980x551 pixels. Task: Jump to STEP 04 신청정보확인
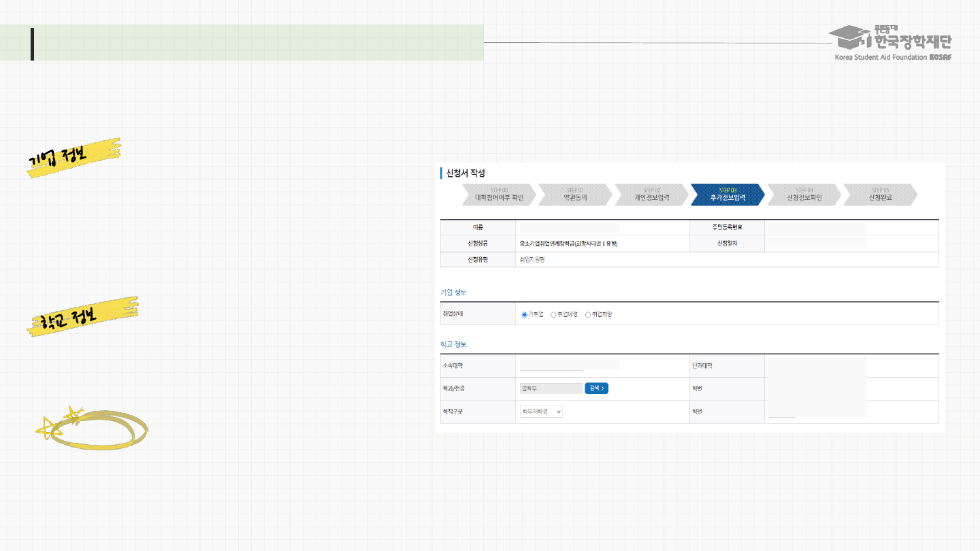click(804, 195)
